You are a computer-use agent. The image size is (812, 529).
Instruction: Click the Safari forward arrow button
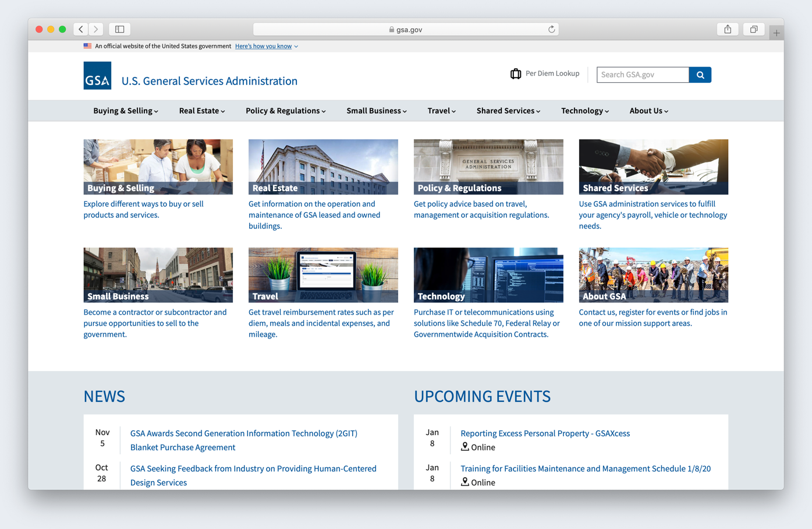point(96,29)
